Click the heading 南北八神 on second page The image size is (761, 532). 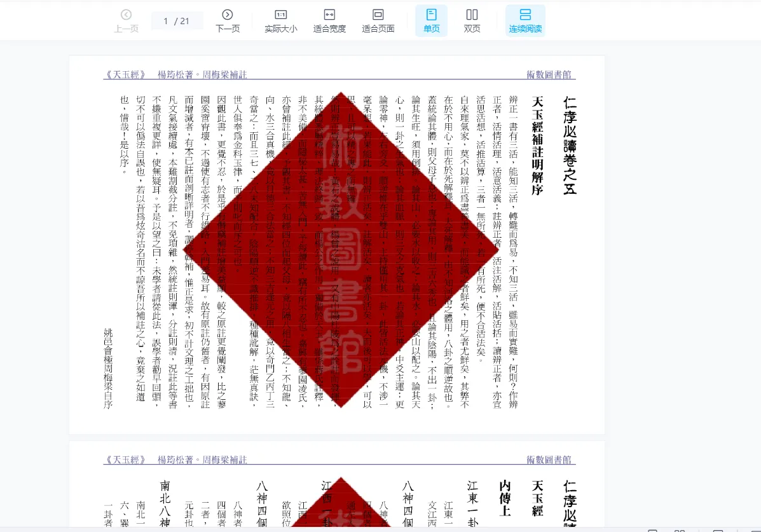click(165, 503)
